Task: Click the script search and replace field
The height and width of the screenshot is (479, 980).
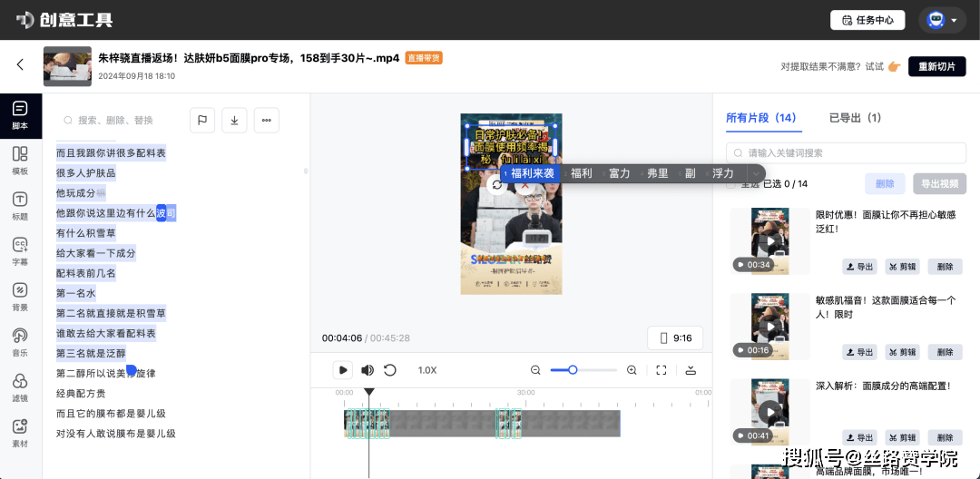Action: coord(119,120)
